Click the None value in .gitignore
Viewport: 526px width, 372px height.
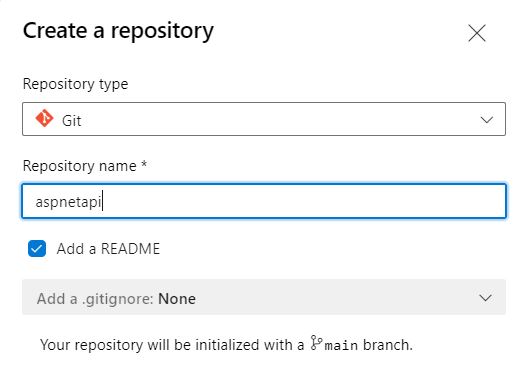coord(177,299)
